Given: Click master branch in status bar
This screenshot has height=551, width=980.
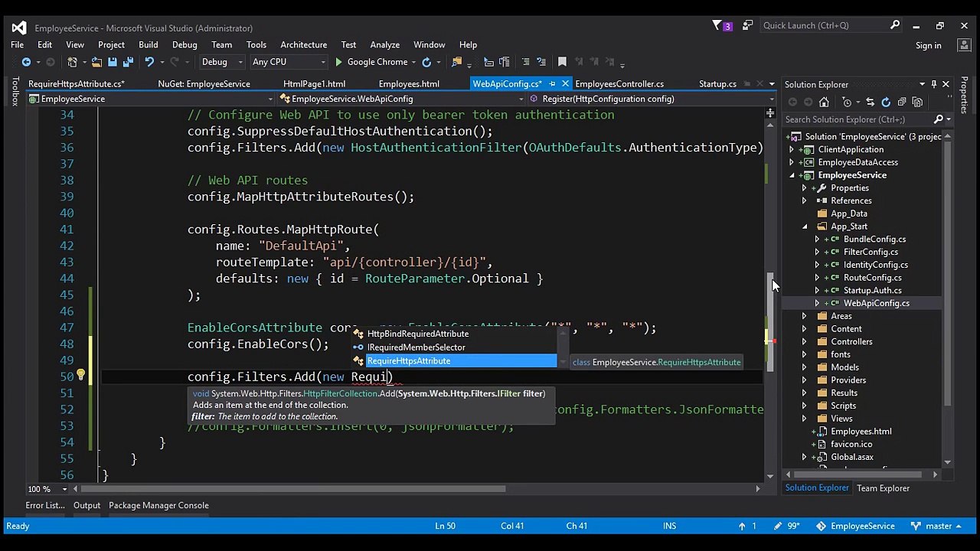Looking at the screenshot, I should coord(937,526).
